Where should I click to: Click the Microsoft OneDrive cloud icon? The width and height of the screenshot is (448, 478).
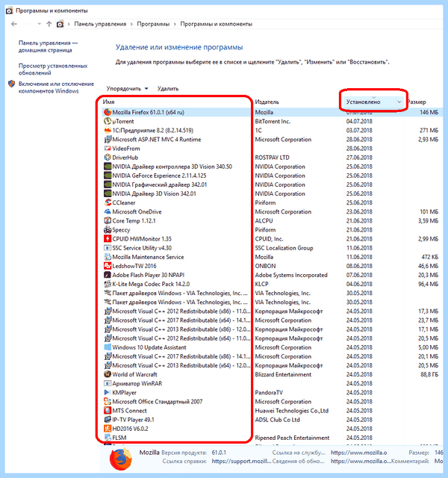[x=108, y=211]
